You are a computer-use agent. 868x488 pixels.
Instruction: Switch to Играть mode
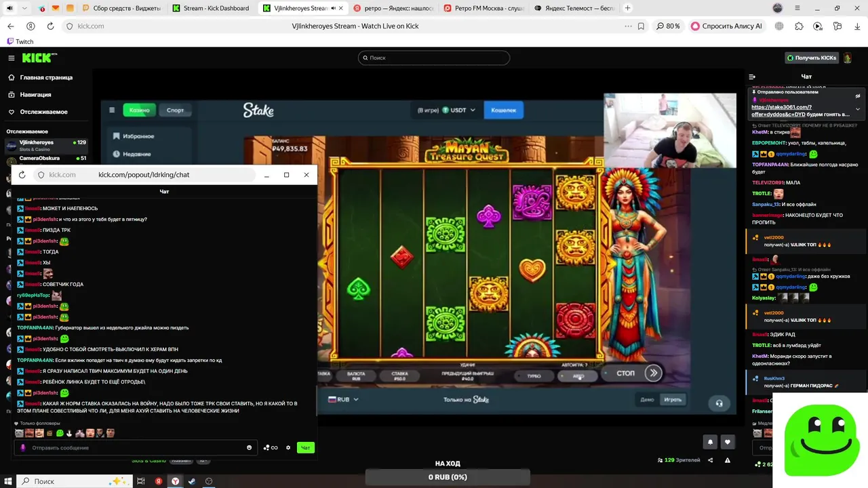(672, 399)
